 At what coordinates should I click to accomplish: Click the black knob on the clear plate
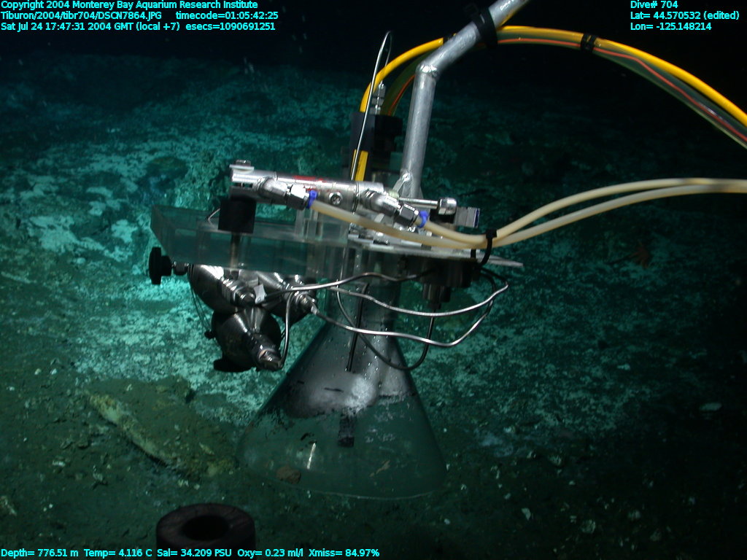[x=159, y=266]
